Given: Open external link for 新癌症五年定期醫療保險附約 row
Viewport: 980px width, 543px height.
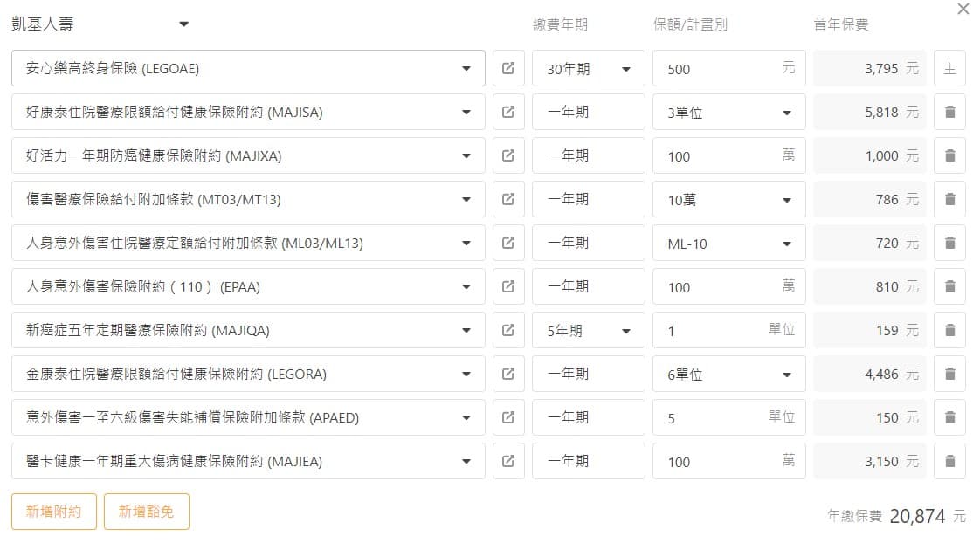Looking at the screenshot, I should coord(508,330).
